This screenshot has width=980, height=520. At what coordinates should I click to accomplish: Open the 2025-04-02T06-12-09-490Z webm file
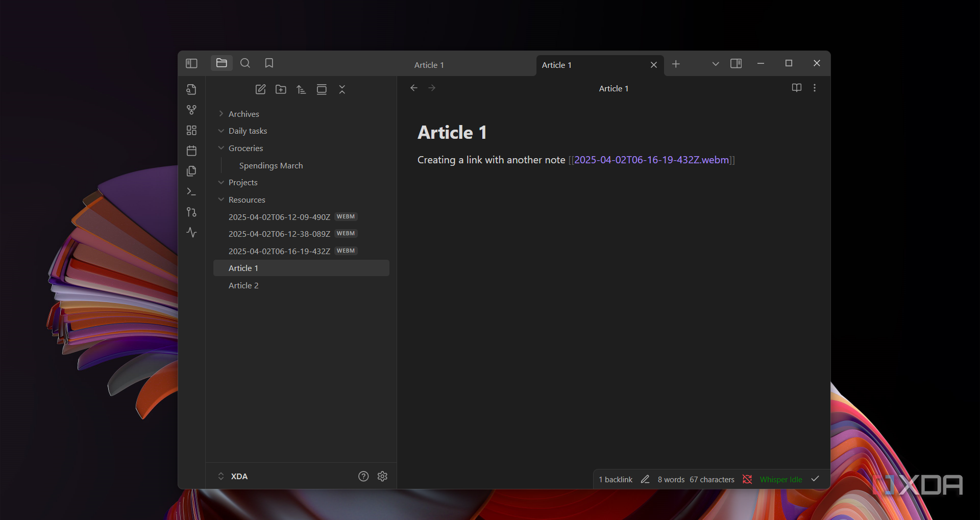(x=301, y=217)
